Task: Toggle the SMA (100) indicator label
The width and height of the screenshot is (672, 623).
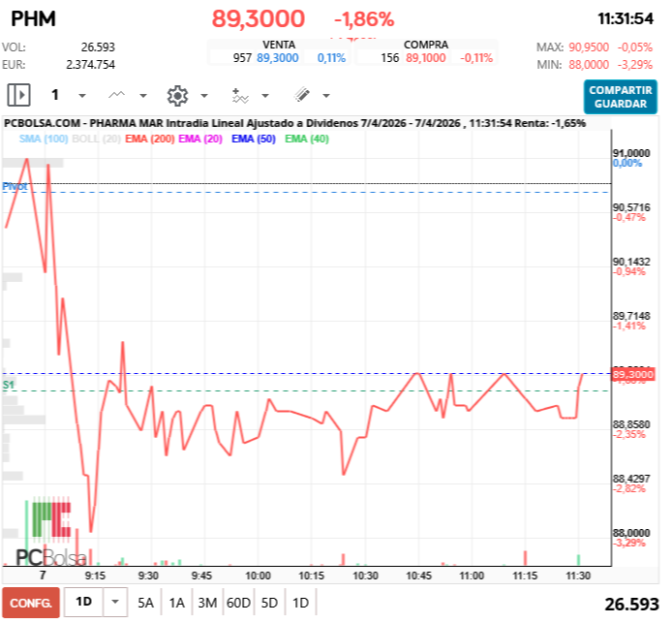Action: click(x=44, y=139)
